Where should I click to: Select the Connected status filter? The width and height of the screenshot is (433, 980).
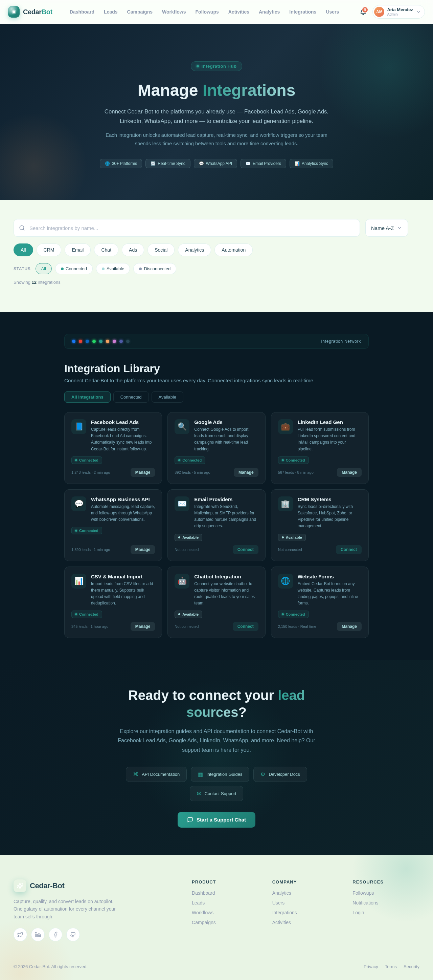click(74, 269)
